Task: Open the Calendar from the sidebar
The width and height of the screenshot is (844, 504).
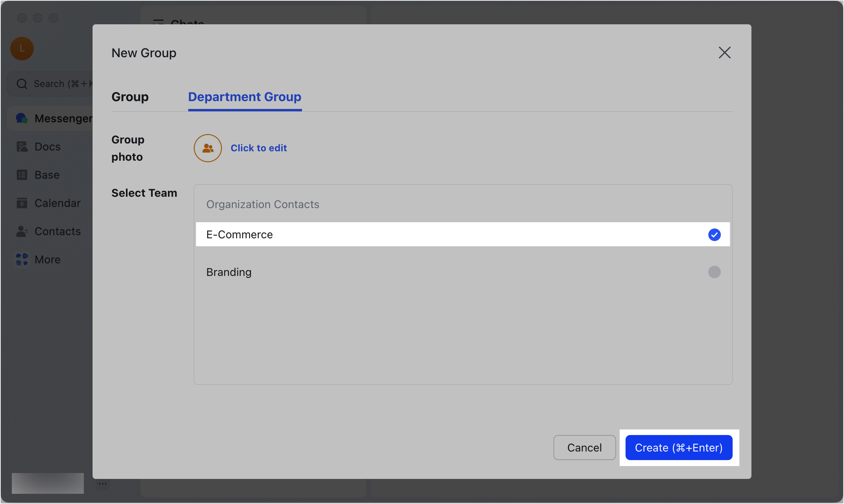Action: point(22,203)
